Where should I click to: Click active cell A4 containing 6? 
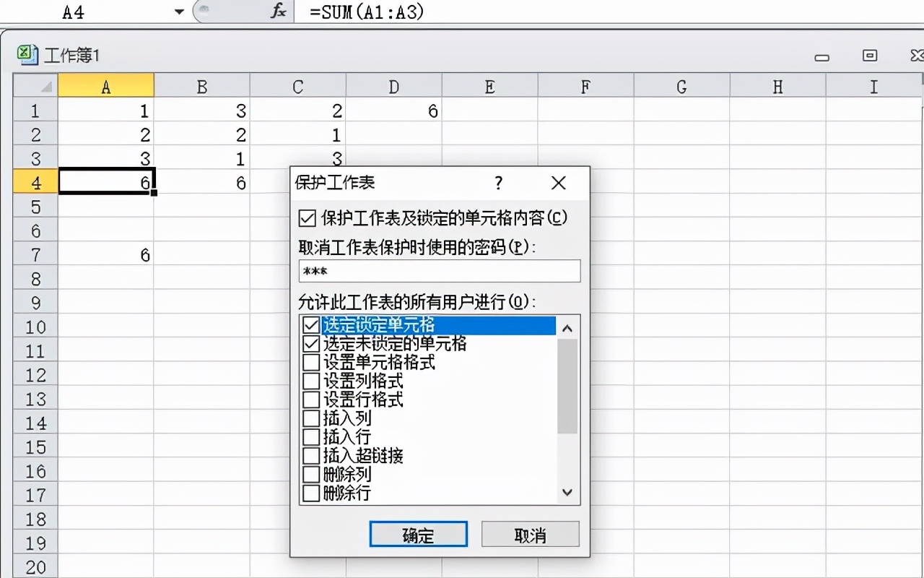pyautogui.click(x=106, y=183)
